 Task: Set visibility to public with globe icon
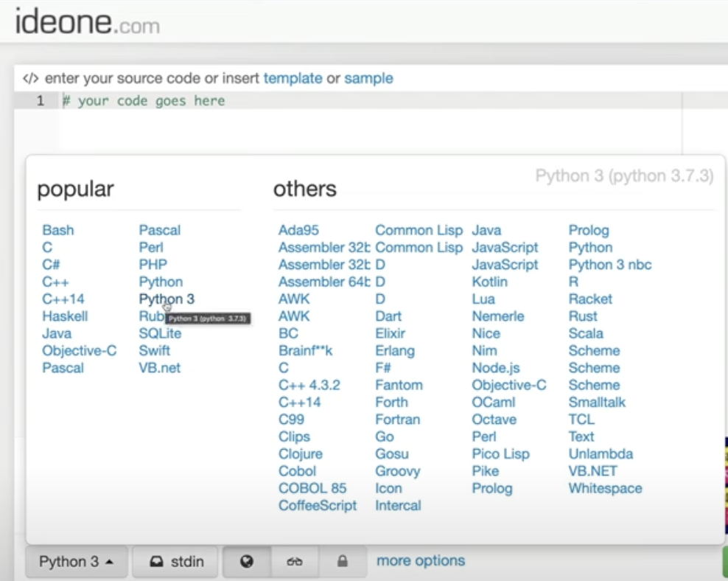(x=247, y=562)
